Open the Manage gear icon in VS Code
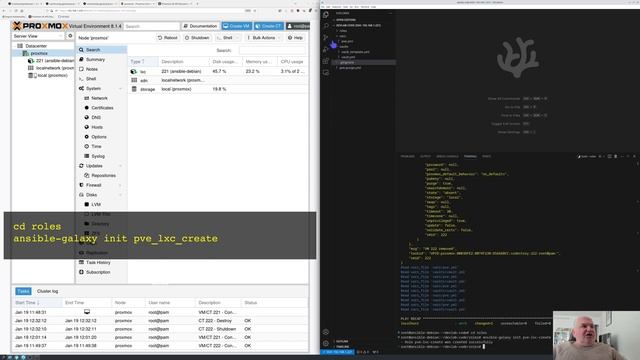Image resolution: width=640 pixels, height=360 pixels. [326, 344]
